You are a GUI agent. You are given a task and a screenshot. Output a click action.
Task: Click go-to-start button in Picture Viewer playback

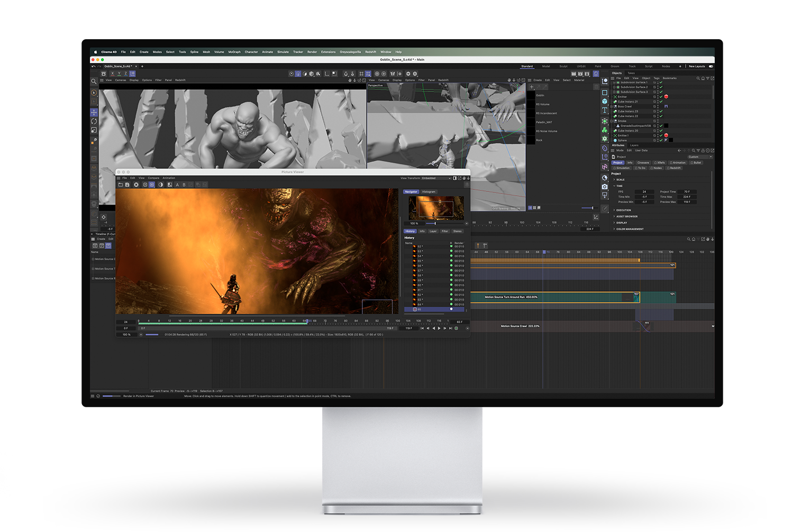(422, 328)
